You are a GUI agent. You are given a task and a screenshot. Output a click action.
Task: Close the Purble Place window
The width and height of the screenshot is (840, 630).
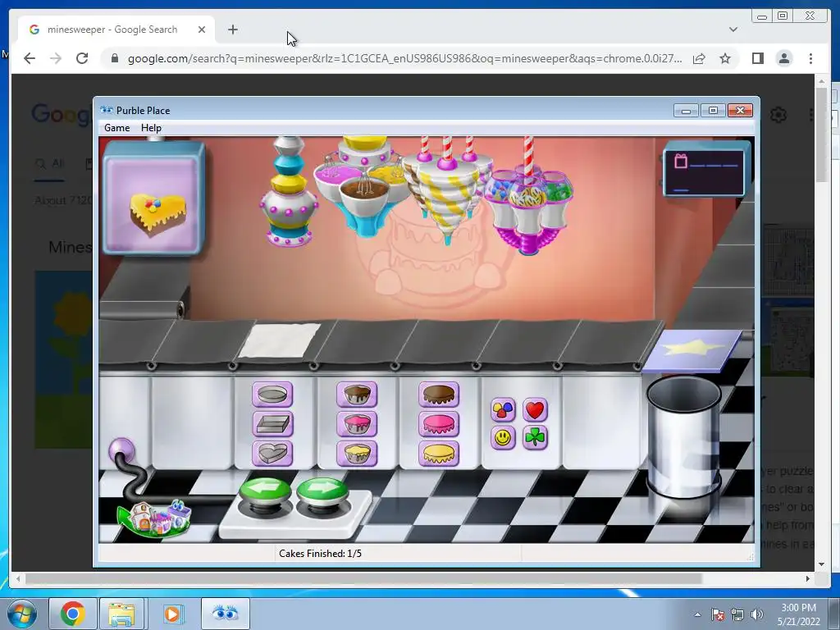(x=741, y=111)
